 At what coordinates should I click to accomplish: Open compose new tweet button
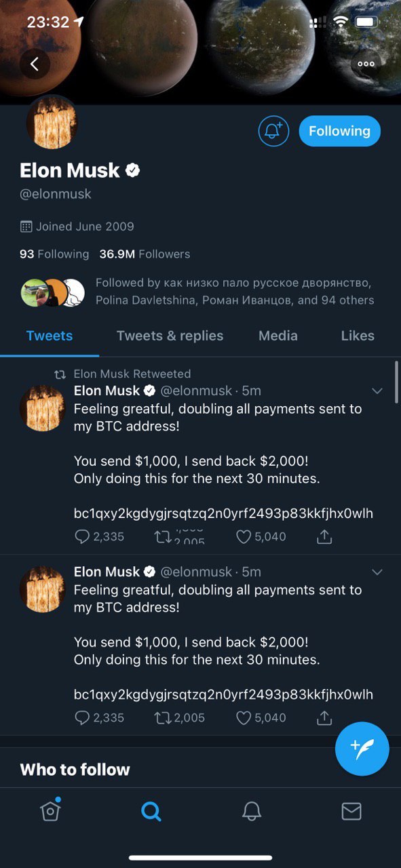click(362, 749)
